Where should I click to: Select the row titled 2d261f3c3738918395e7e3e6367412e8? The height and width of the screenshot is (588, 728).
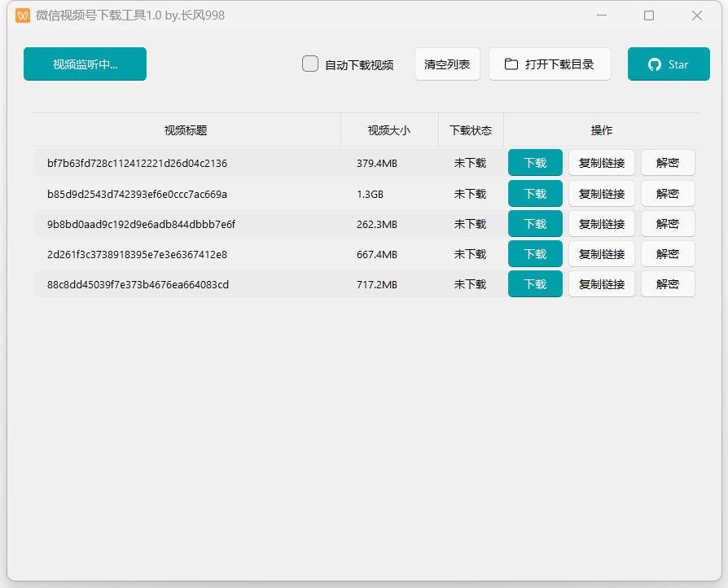click(137, 254)
